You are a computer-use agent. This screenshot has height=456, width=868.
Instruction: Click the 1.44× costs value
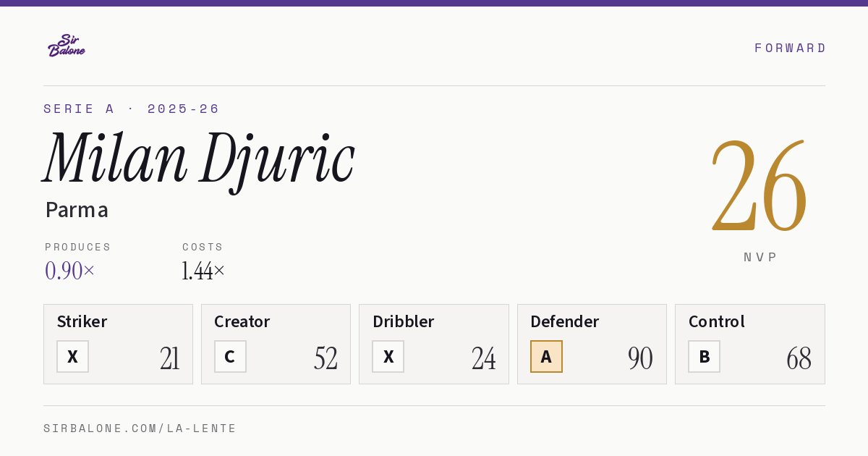point(204,271)
